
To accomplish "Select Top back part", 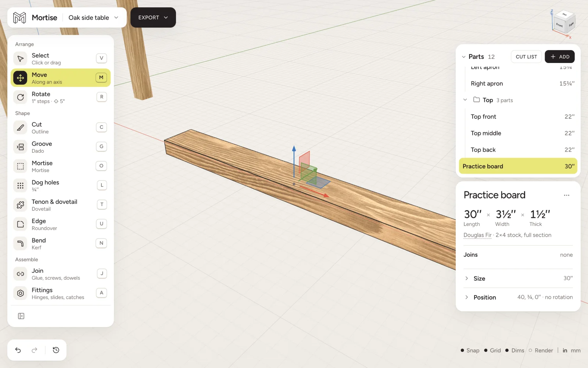I will pyautogui.click(x=518, y=150).
